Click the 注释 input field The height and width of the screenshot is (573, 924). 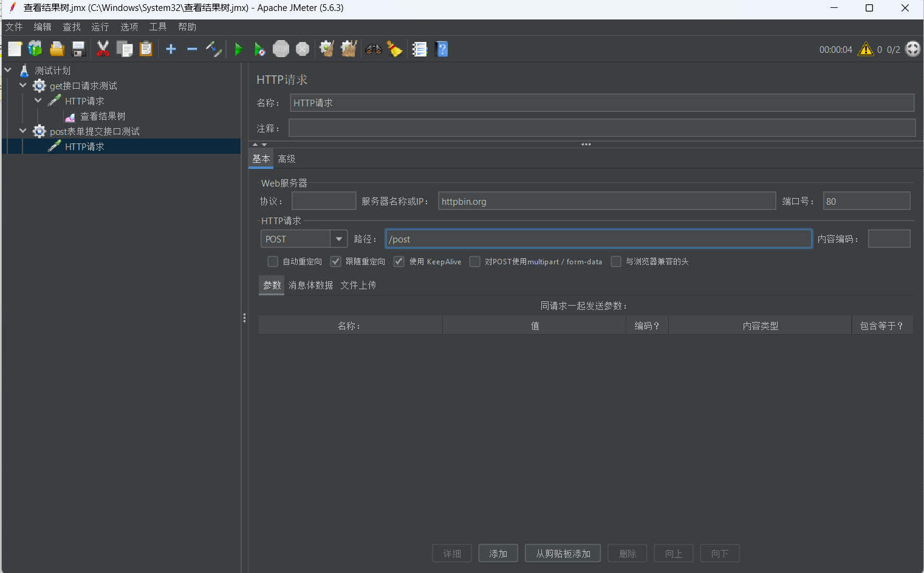602,128
